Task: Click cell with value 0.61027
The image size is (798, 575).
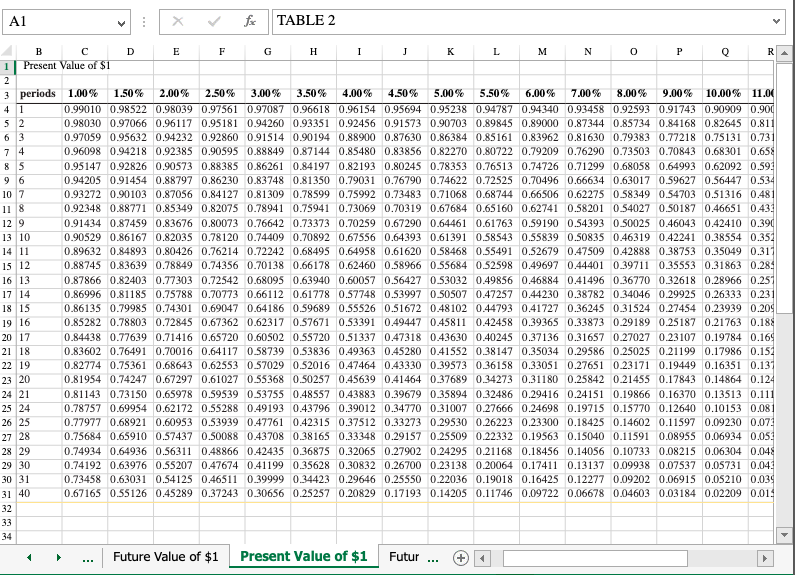Action: (222, 380)
